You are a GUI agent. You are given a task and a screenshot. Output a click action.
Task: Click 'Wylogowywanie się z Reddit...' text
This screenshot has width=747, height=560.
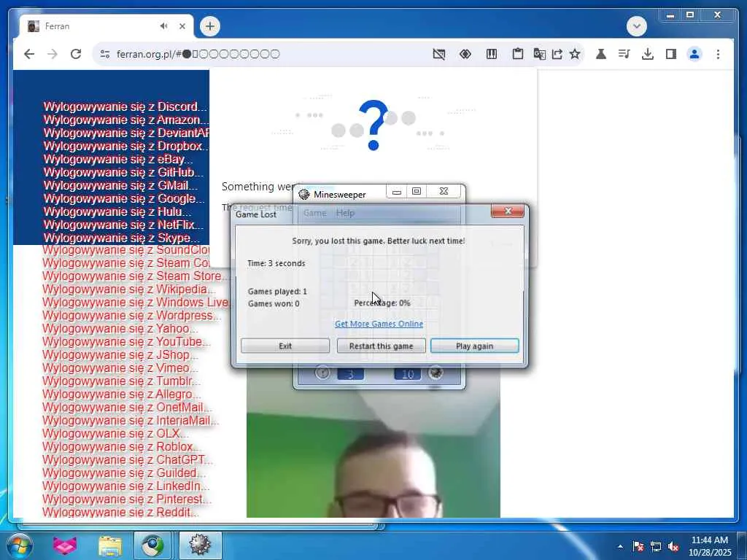click(120, 513)
